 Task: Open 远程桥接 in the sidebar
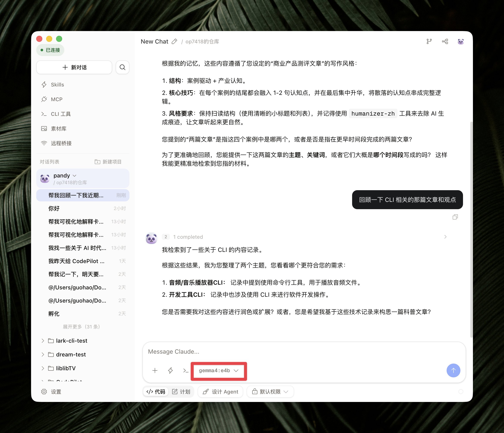[x=61, y=143]
